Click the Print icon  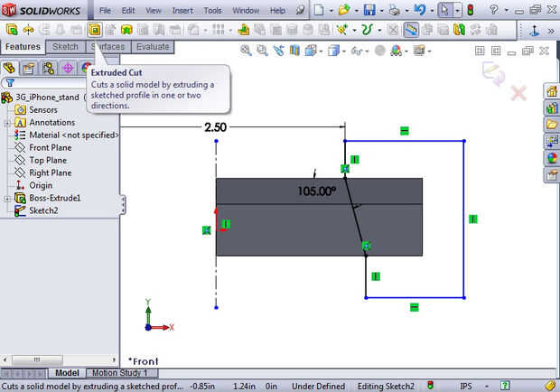pos(395,10)
